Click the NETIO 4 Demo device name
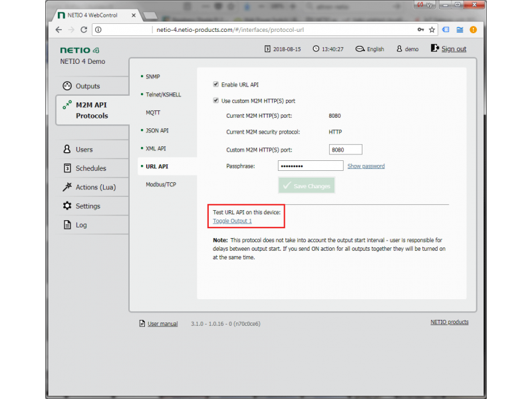The image size is (532, 399). (82, 61)
